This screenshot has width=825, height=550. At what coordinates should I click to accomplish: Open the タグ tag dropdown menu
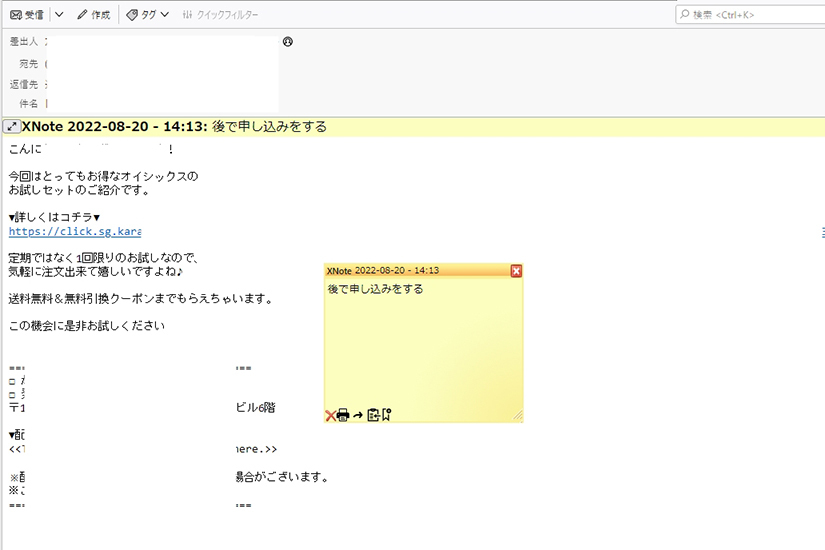click(147, 15)
